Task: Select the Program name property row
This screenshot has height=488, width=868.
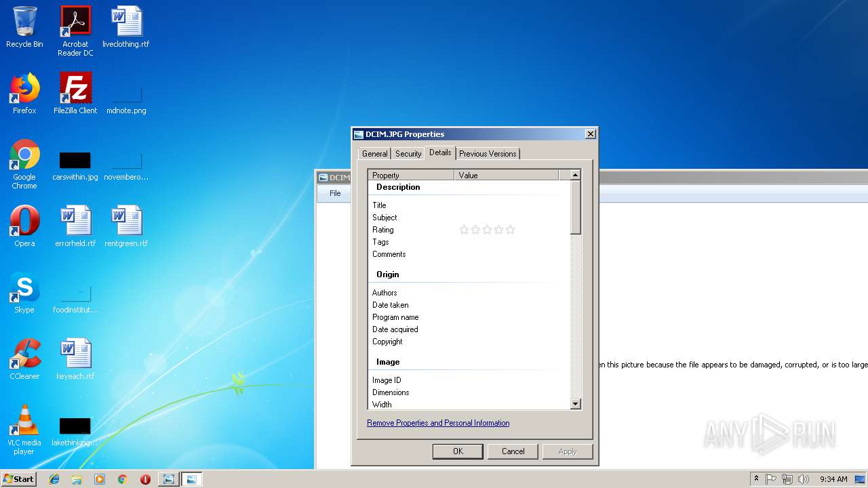Action: coord(469,317)
